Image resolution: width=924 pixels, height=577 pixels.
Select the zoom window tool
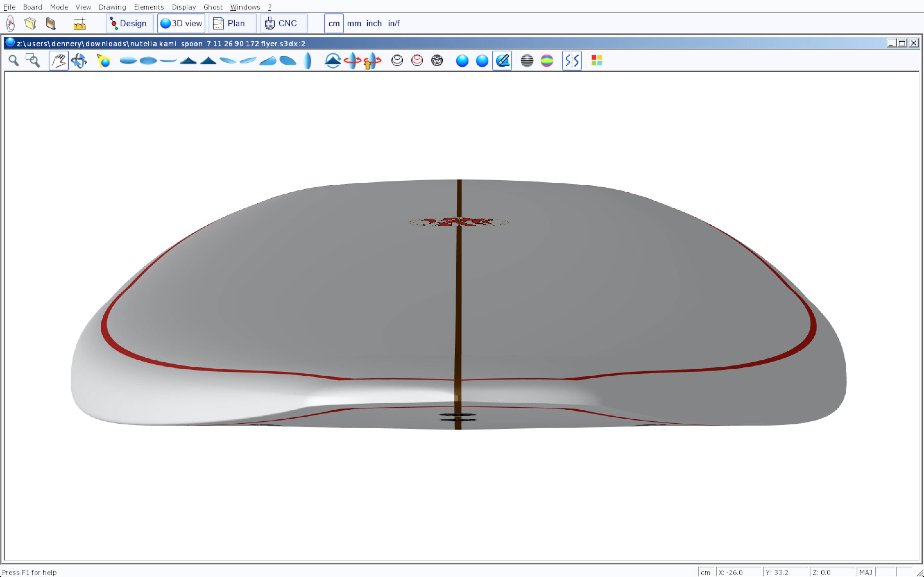point(33,61)
